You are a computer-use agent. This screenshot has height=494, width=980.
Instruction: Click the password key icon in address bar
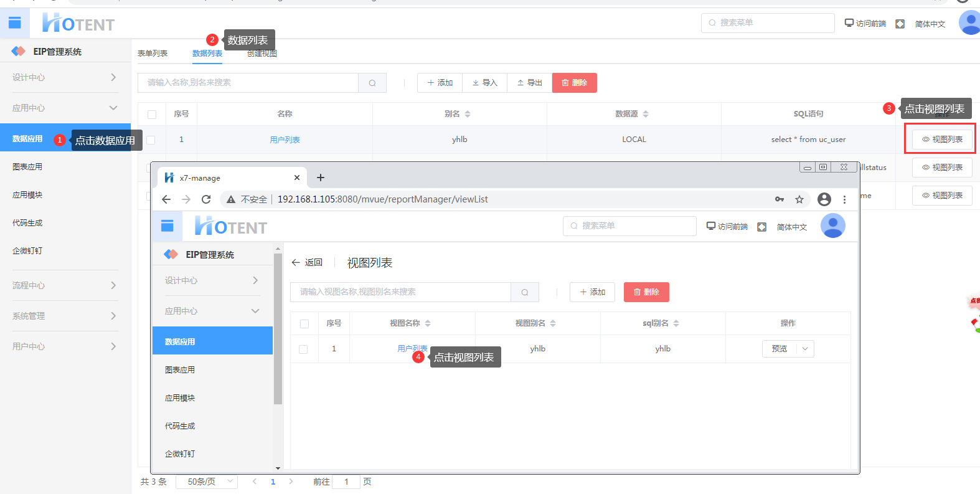point(780,199)
